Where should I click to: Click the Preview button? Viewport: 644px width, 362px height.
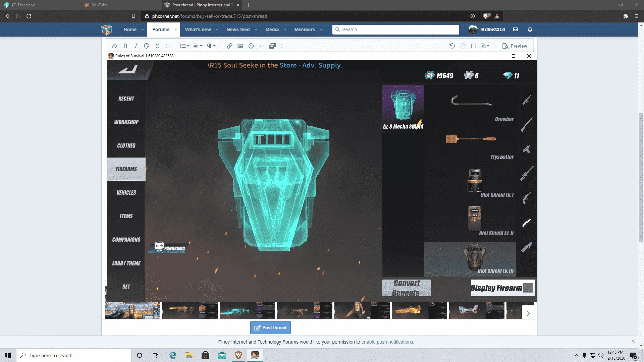tap(515, 46)
